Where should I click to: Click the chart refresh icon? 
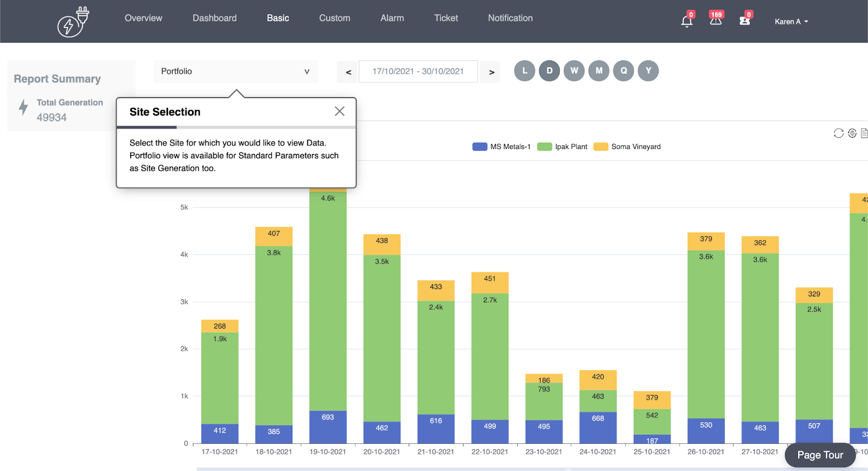(x=839, y=133)
